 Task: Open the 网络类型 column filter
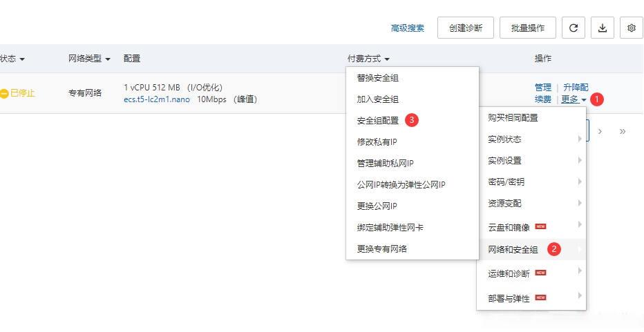(89, 59)
